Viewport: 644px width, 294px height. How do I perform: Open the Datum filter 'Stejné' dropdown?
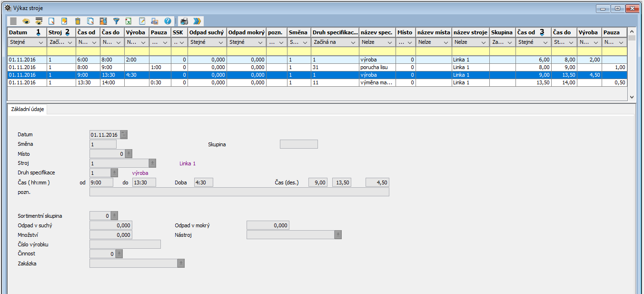click(41, 42)
